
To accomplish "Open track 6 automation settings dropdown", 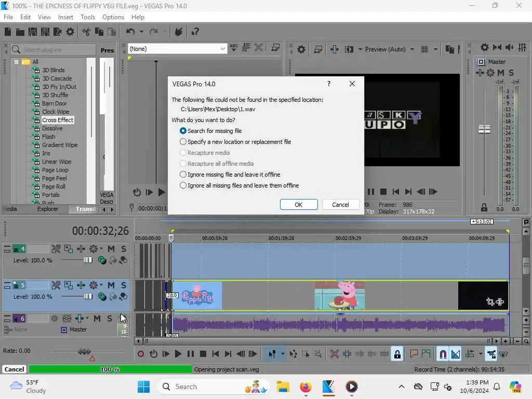I will coord(87,318).
